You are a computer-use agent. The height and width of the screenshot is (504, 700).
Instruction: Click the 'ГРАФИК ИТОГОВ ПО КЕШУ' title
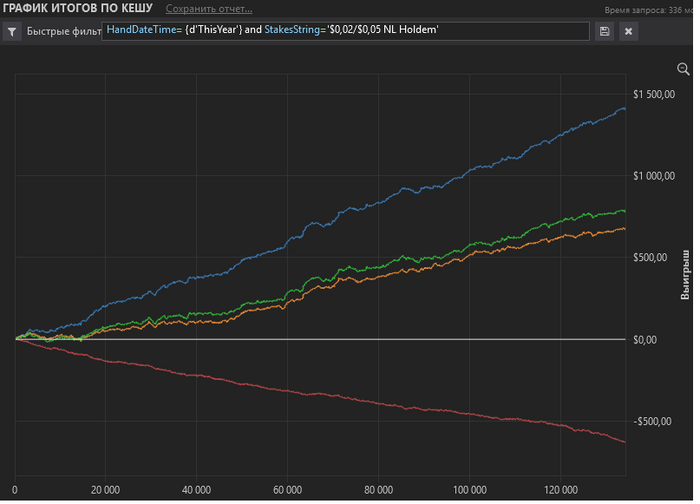[x=79, y=8]
